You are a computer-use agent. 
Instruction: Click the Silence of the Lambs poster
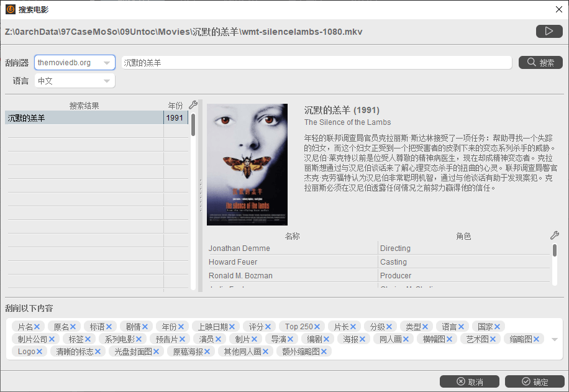pyautogui.click(x=247, y=165)
